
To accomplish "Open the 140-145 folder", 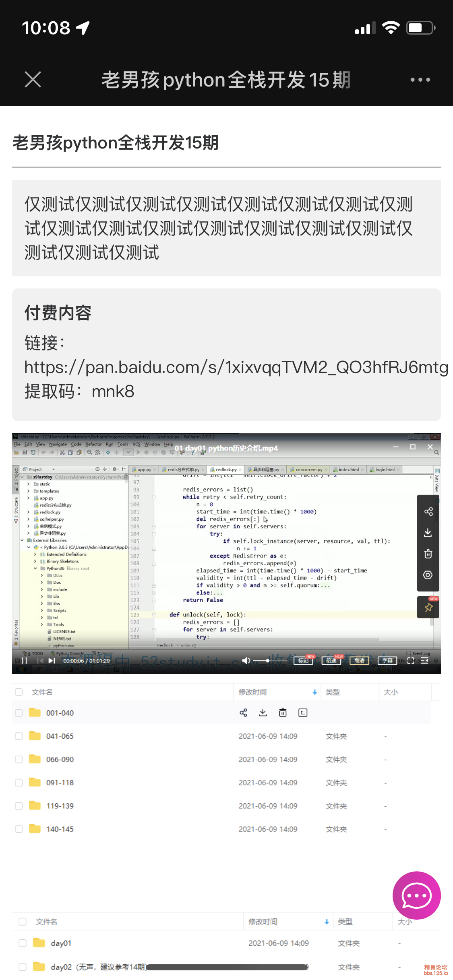I will (x=60, y=829).
